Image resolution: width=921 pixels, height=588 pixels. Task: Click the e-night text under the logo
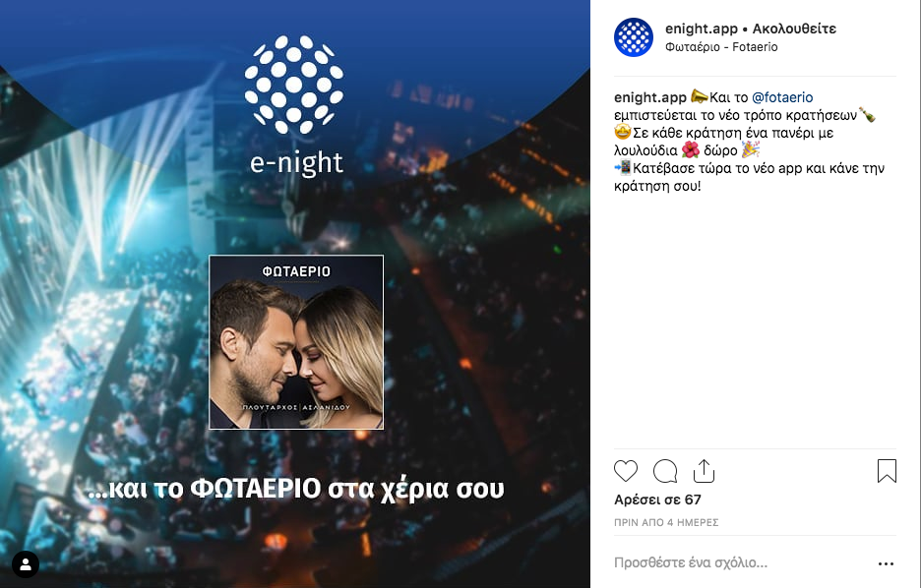296,162
